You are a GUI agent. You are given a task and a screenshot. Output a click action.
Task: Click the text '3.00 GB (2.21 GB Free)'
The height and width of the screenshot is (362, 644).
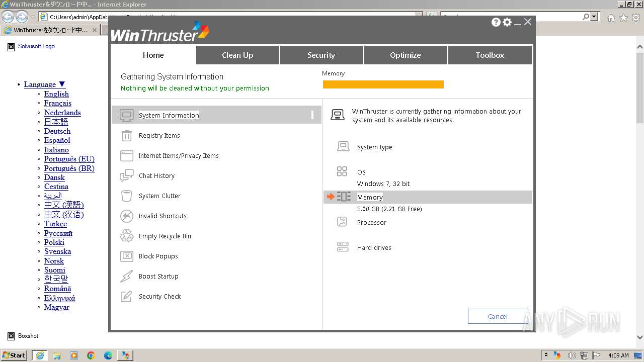pyautogui.click(x=389, y=209)
